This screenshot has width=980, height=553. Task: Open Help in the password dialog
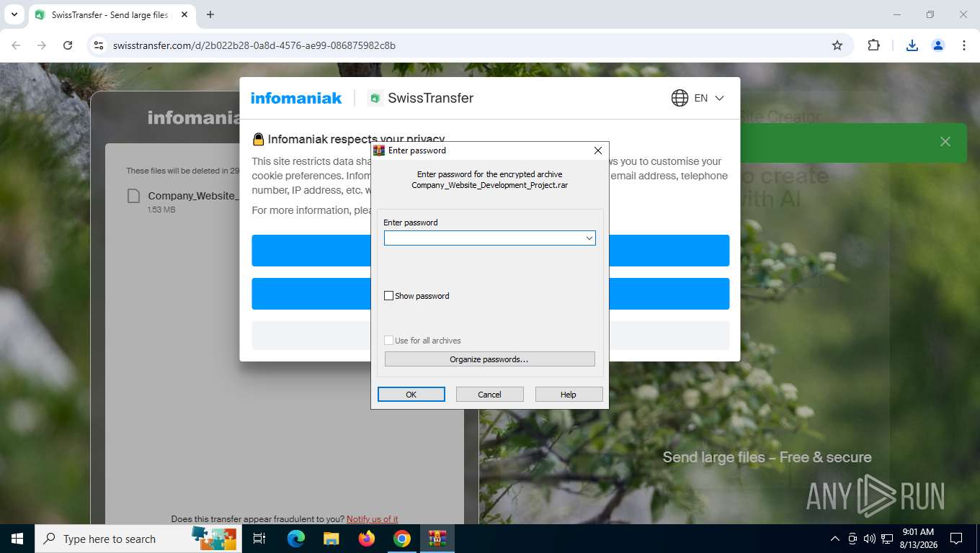point(569,394)
